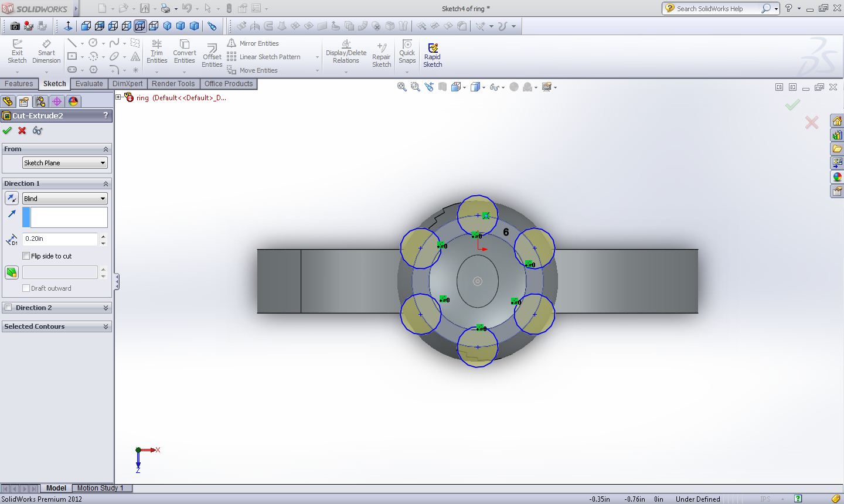Click depth D1 value field
This screenshot has height=504, width=844.
pos(60,239)
